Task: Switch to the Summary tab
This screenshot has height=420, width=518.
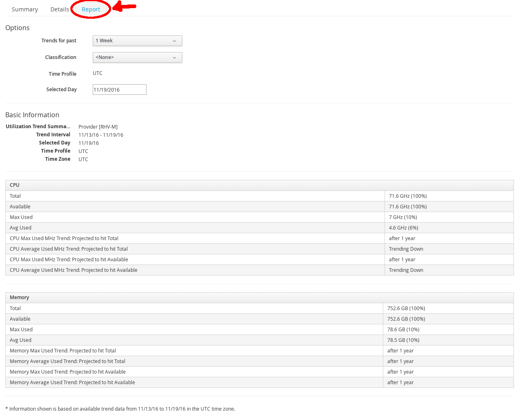Action: click(25, 9)
